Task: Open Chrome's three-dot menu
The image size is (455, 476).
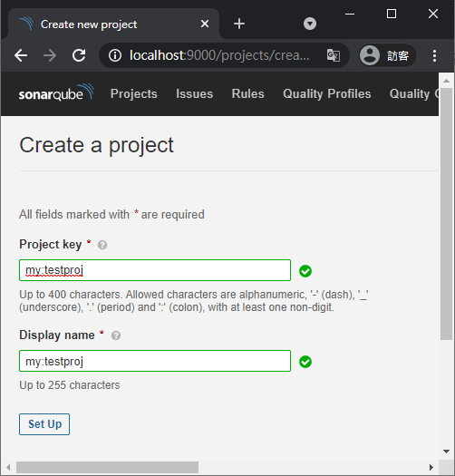Action: pyautogui.click(x=435, y=56)
